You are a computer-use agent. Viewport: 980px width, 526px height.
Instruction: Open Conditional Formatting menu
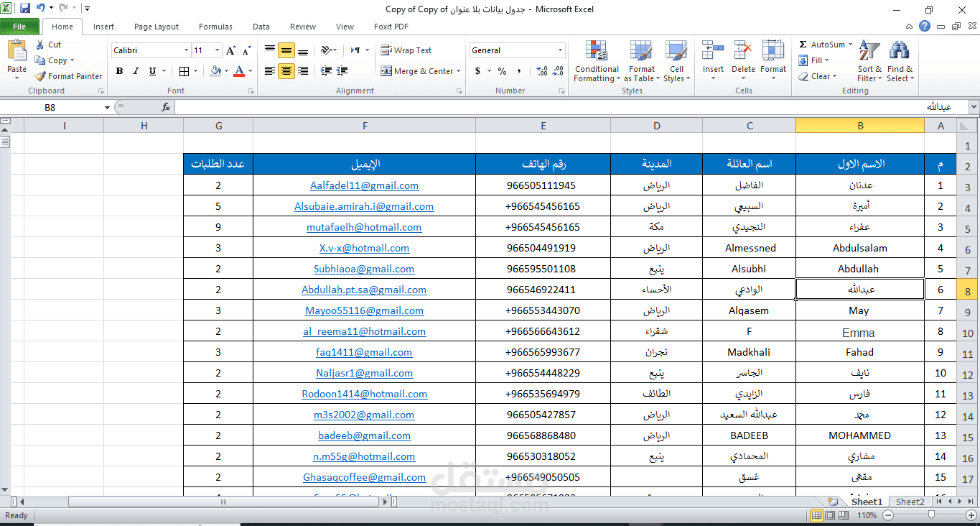point(596,62)
